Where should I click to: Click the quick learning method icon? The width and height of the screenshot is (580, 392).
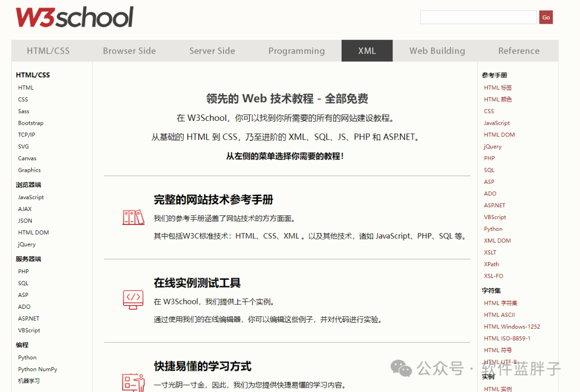click(133, 383)
